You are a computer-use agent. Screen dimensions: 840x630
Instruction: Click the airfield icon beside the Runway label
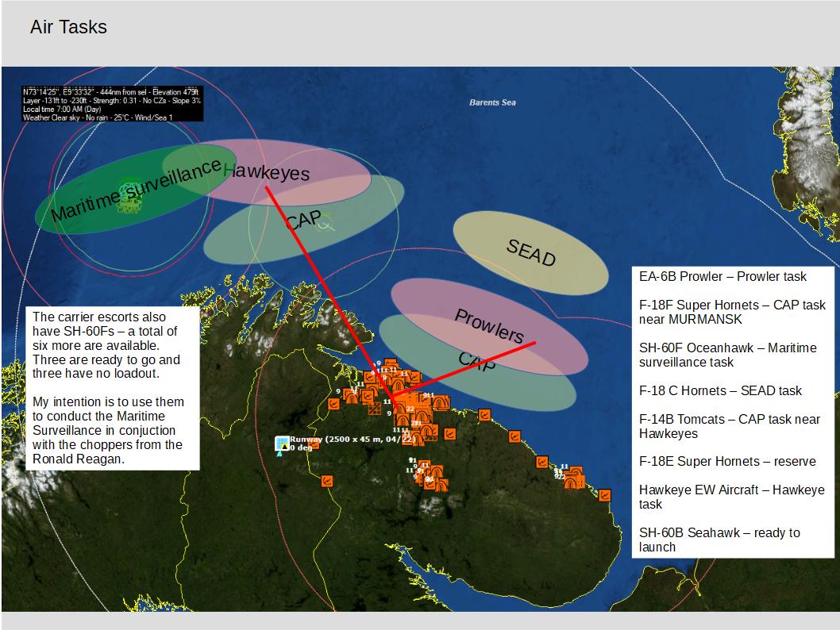[282, 444]
